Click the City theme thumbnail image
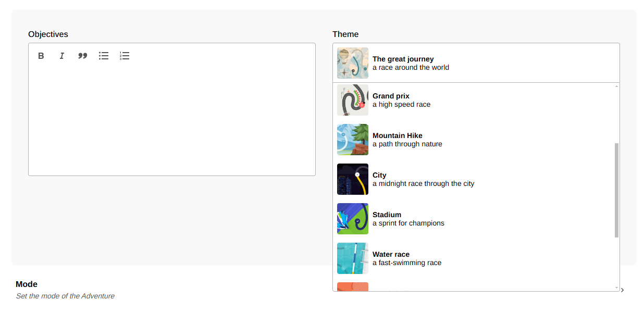This screenshot has width=644, height=313. point(353,179)
